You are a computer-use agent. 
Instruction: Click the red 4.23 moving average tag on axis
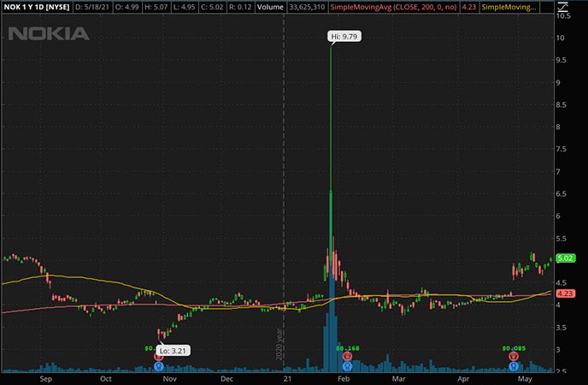(566, 293)
